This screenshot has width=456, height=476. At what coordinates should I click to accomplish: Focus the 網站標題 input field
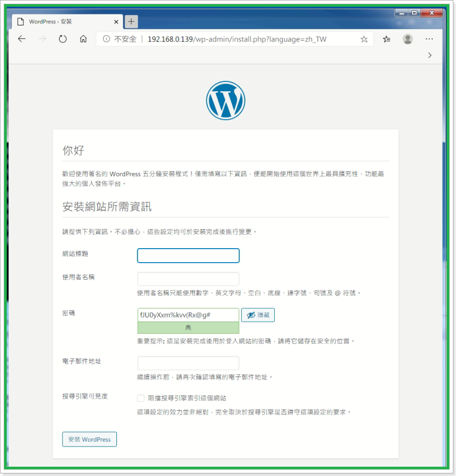(188, 255)
